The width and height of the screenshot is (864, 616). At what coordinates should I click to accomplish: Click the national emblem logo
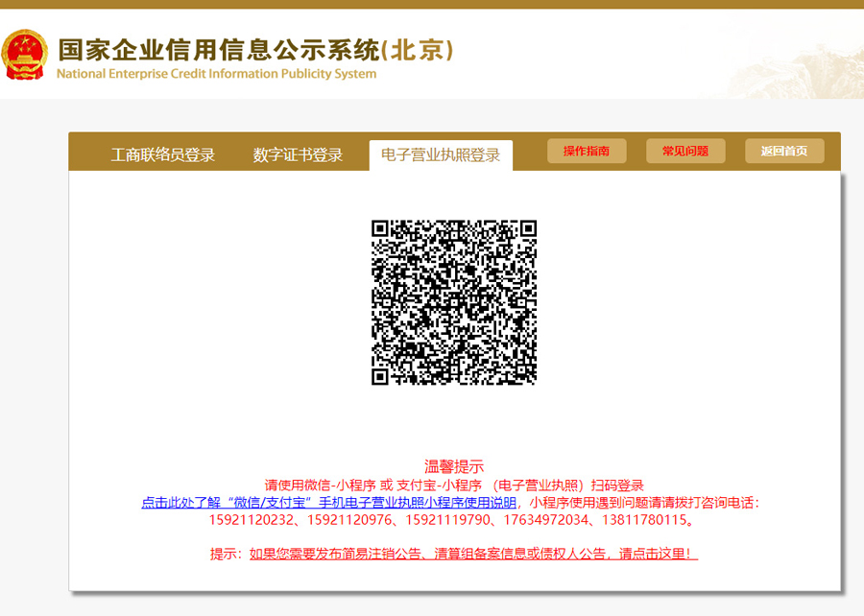[x=25, y=55]
